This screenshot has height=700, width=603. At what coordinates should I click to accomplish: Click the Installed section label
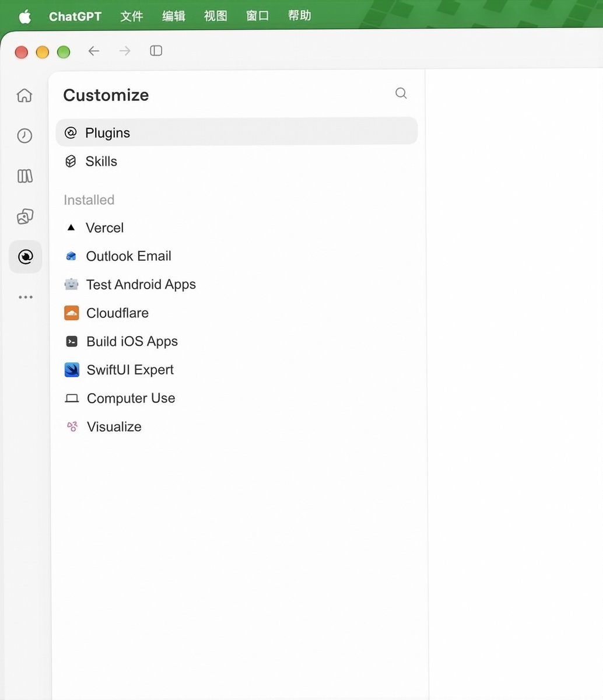[x=89, y=200]
